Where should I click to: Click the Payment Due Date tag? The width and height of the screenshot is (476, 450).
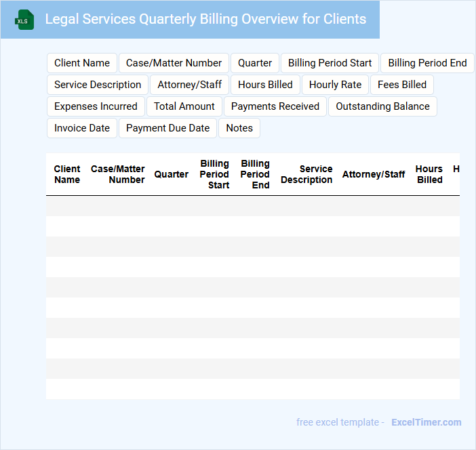point(167,128)
